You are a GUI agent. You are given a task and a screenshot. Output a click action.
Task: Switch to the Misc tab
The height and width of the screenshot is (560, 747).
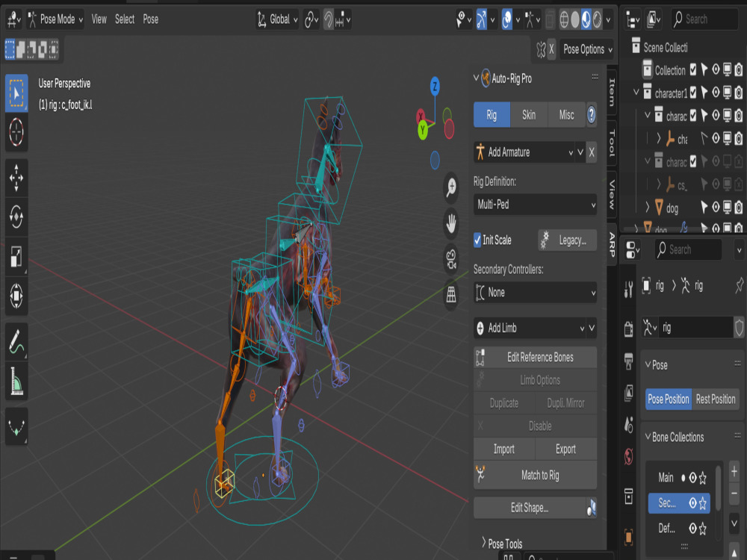(x=566, y=115)
